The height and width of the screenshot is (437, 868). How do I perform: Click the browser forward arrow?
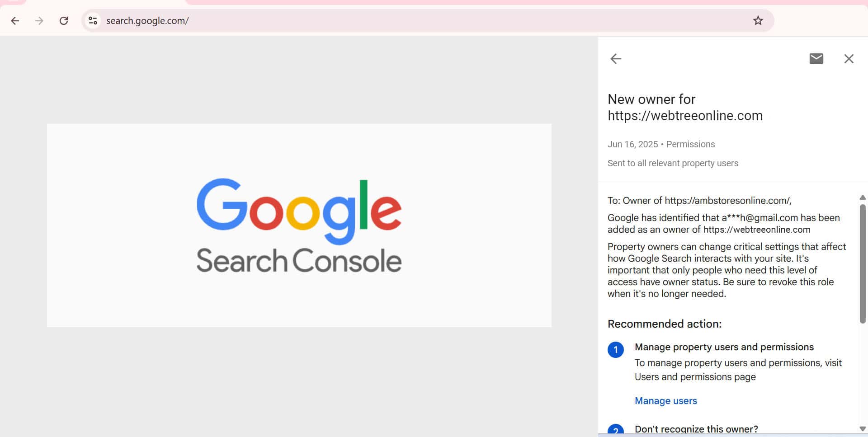pos(39,21)
